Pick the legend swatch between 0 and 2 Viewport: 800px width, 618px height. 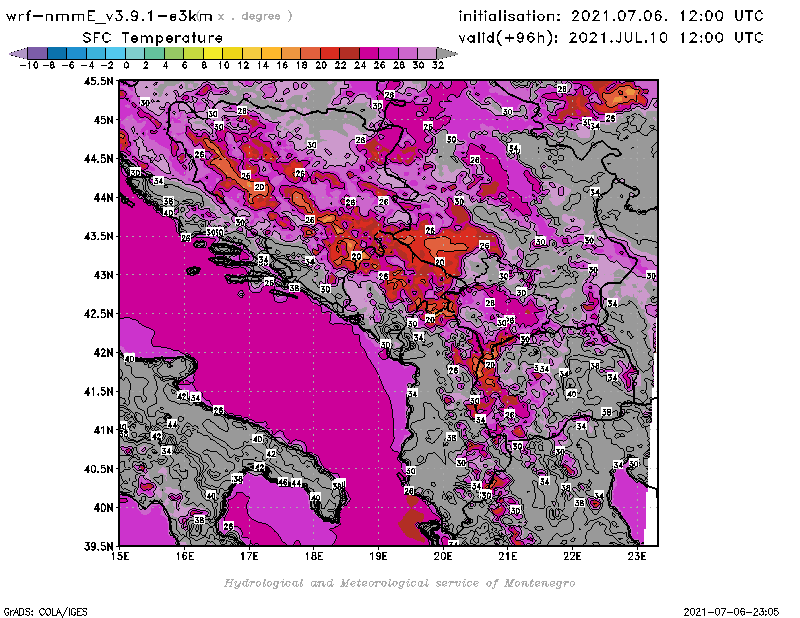pyautogui.click(x=135, y=53)
